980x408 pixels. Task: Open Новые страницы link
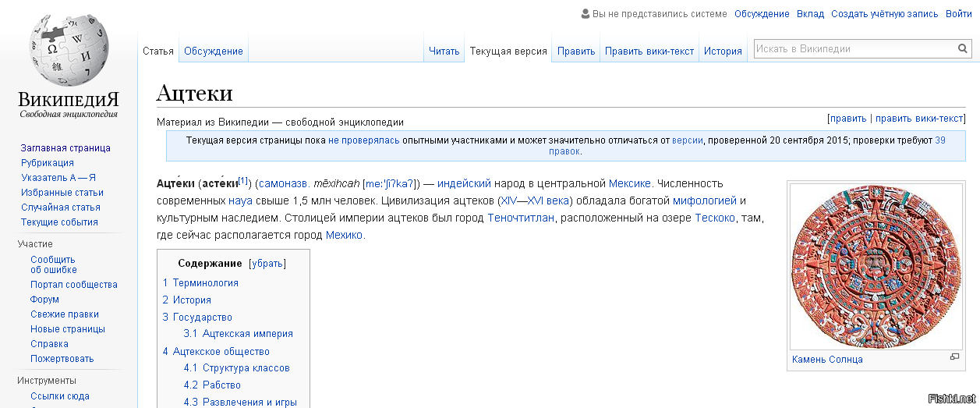(x=66, y=329)
